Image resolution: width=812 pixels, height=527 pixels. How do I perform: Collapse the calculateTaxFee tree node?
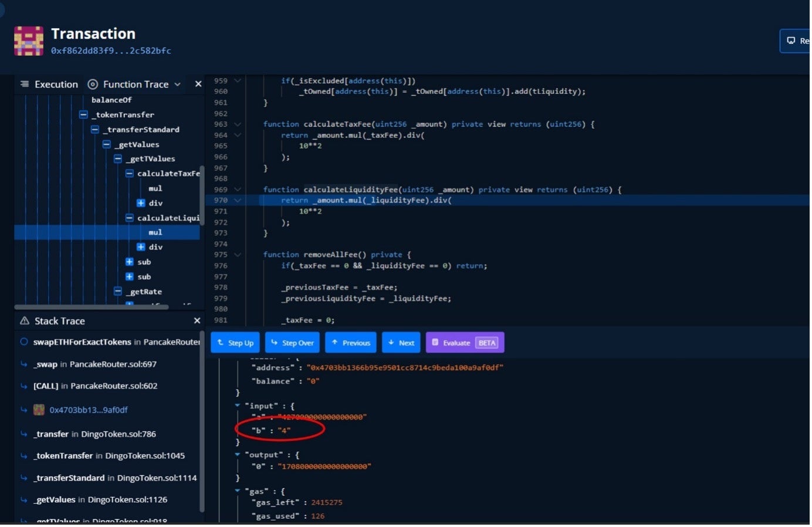[130, 174]
